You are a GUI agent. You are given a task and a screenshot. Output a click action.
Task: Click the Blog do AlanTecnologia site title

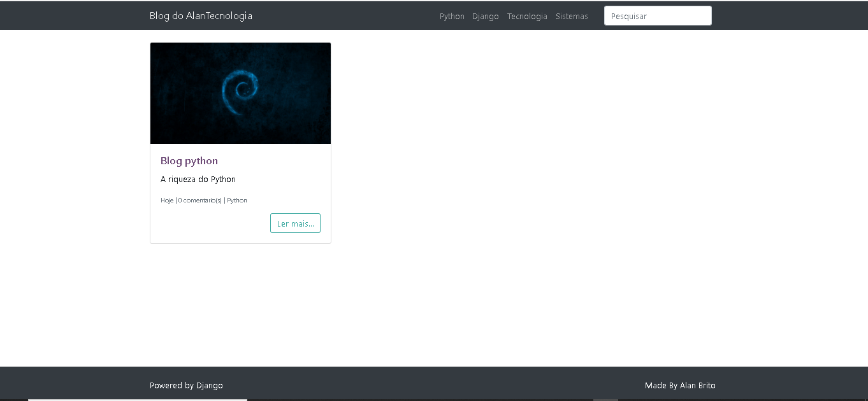click(201, 15)
